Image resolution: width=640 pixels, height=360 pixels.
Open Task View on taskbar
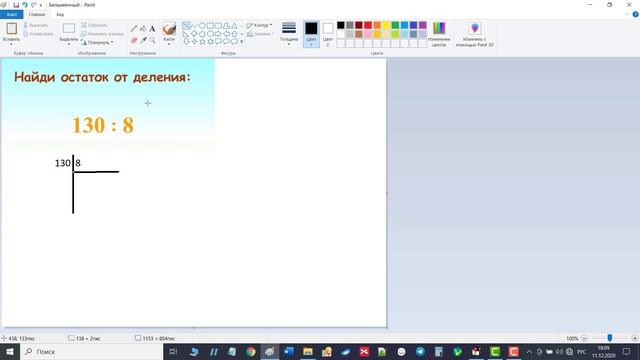pyautogui.click(x=173, y=351)
